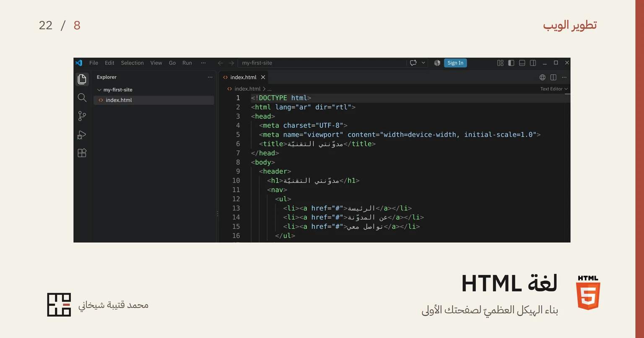
Task: Open the Run menu
Action: click(x=187, y=63)
